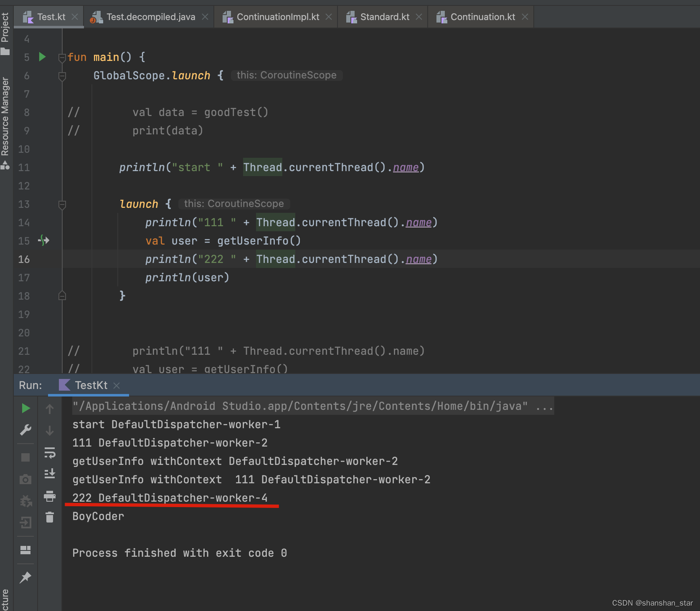Viewport: 700px width, 611px height.
Task: Click the exit icon in Run panel
Action: tap(25, 523)
